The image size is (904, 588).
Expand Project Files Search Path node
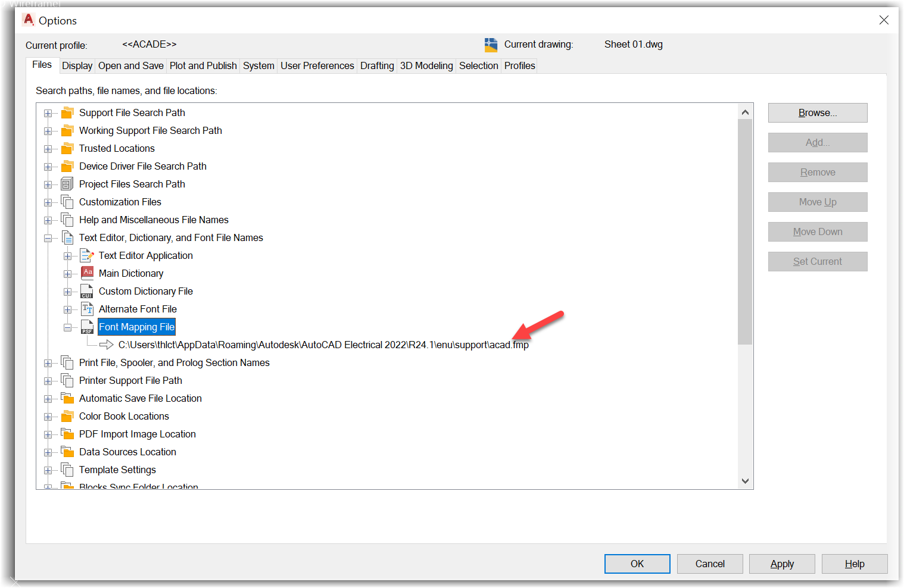coord(48,184)
